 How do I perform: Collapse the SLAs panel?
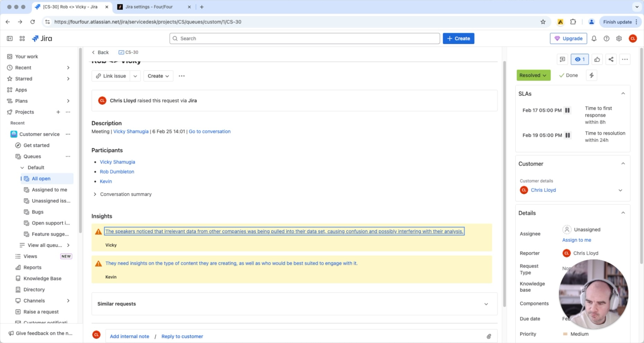tap(623, 94)
